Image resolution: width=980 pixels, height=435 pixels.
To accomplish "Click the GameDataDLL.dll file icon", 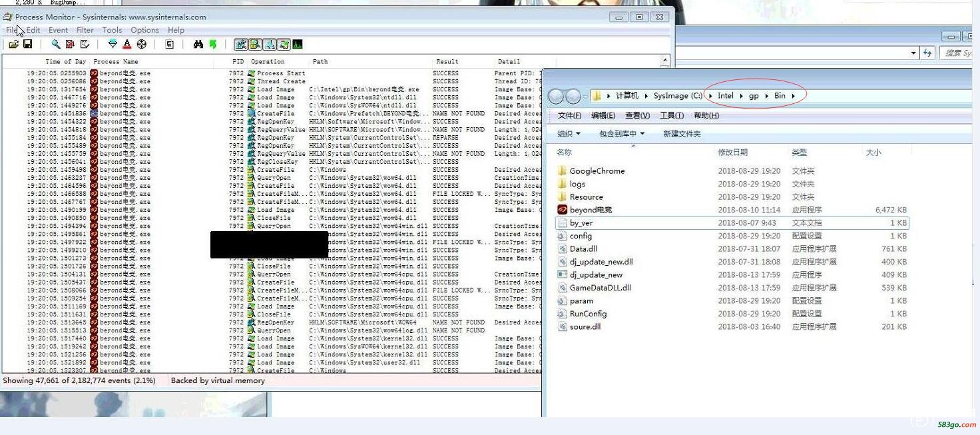I will (562, 288).
